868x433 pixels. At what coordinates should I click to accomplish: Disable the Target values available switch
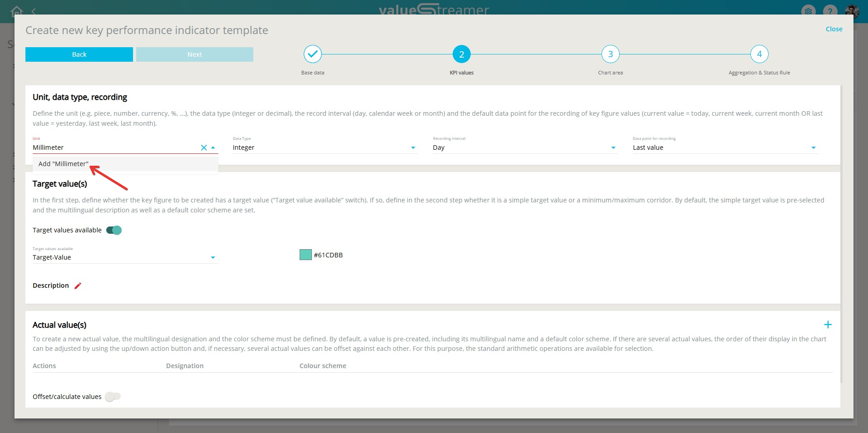coord(114,230)
